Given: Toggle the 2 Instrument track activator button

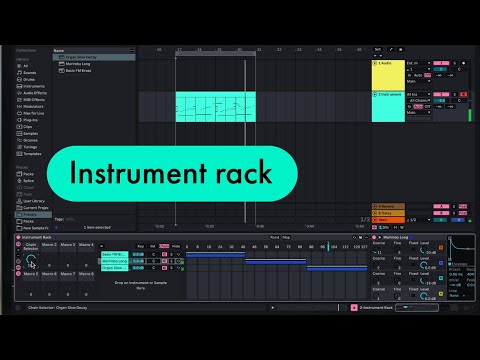Looking at the screenshot, I should [x=441, y=94].
